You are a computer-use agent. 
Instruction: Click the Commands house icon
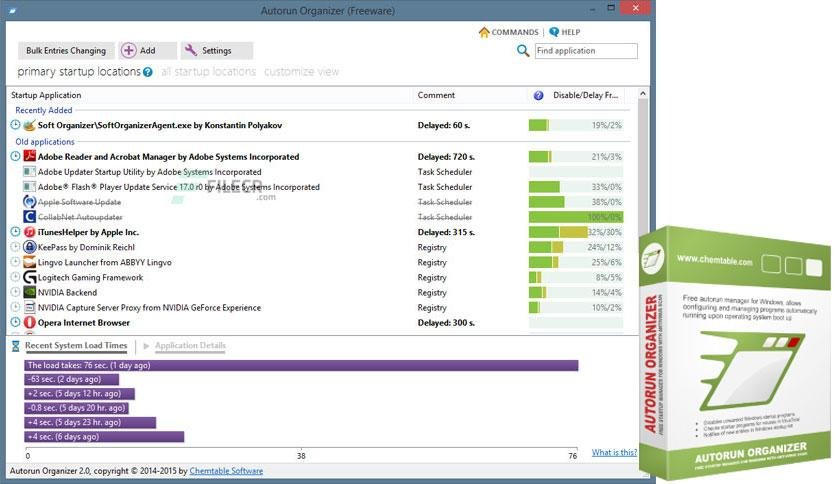484,32
